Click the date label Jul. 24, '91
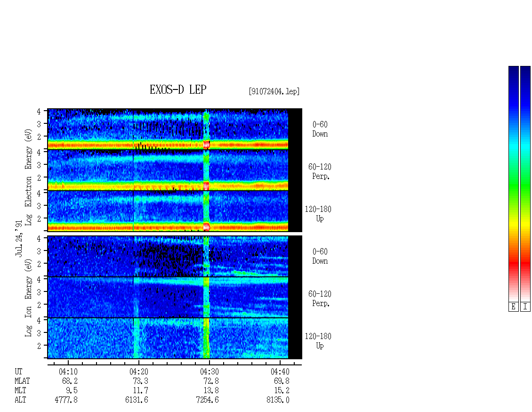Viewport: 532px width, 412px height. 19,239
